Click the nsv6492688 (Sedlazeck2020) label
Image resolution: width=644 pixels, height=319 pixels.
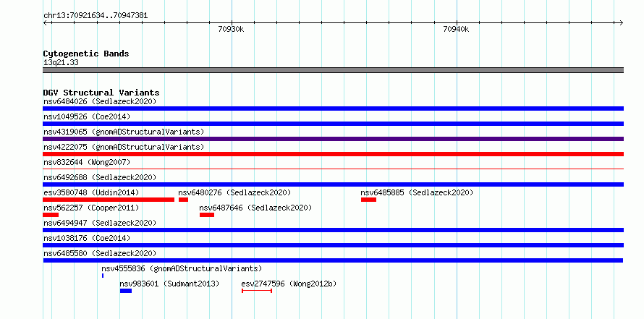point(100,177)
